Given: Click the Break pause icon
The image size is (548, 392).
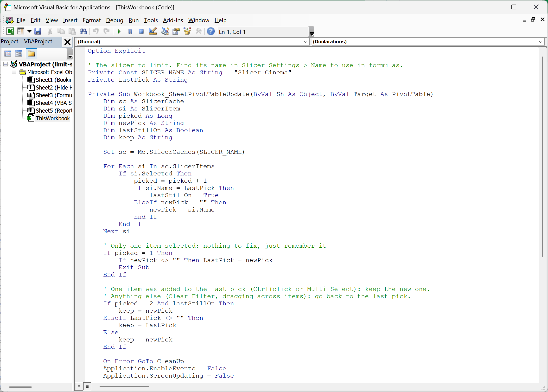Looking at the screenshot, I should coord(130,31).
